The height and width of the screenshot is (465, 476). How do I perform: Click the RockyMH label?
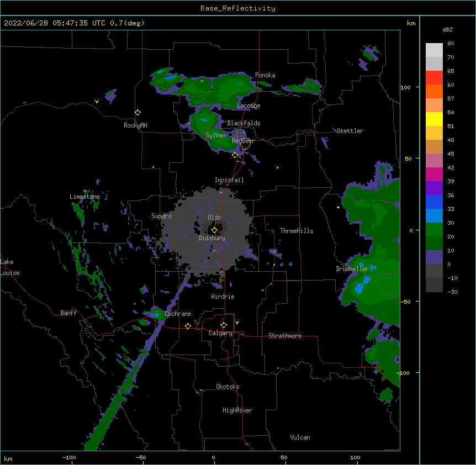[x=135, y=125]
